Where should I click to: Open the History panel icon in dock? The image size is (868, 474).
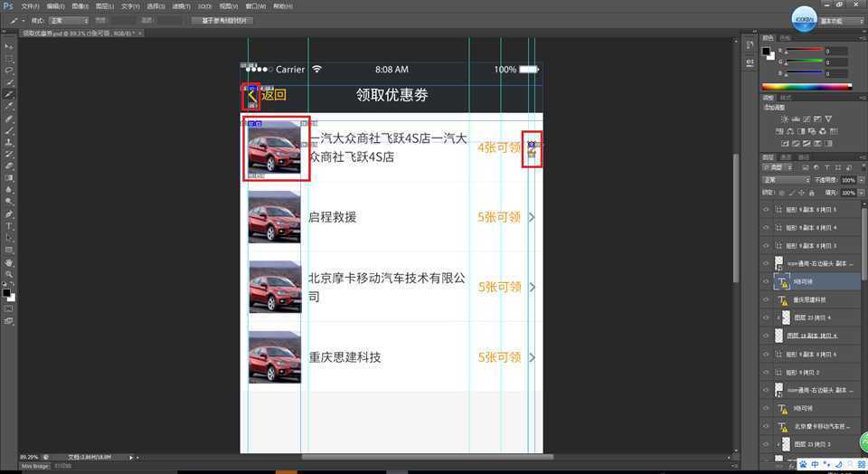(750, 44)
